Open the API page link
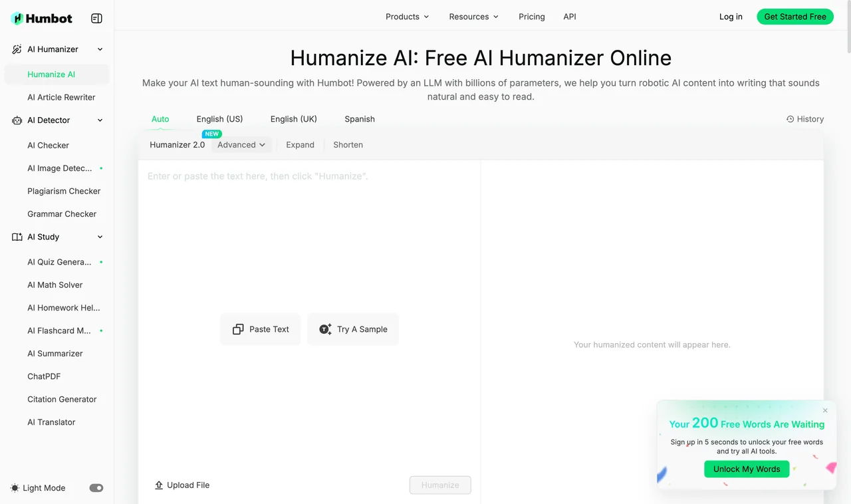 tap(570, 17)
